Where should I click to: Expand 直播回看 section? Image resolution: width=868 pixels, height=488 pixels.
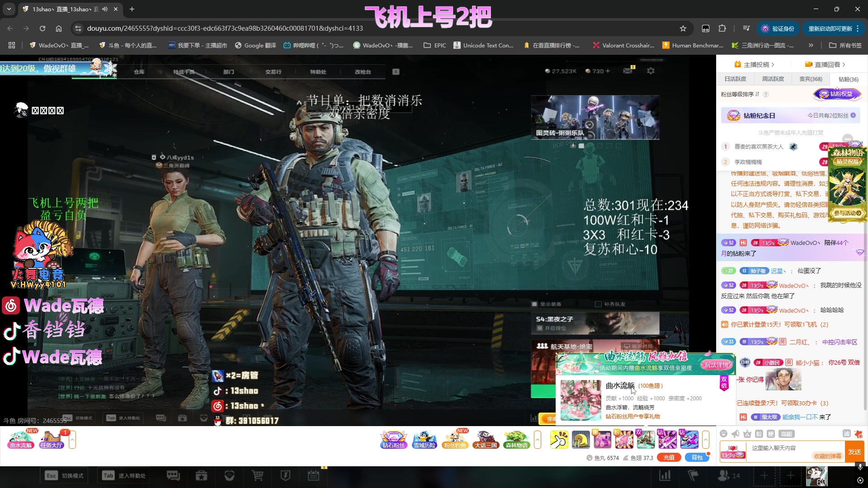point(825,65)
